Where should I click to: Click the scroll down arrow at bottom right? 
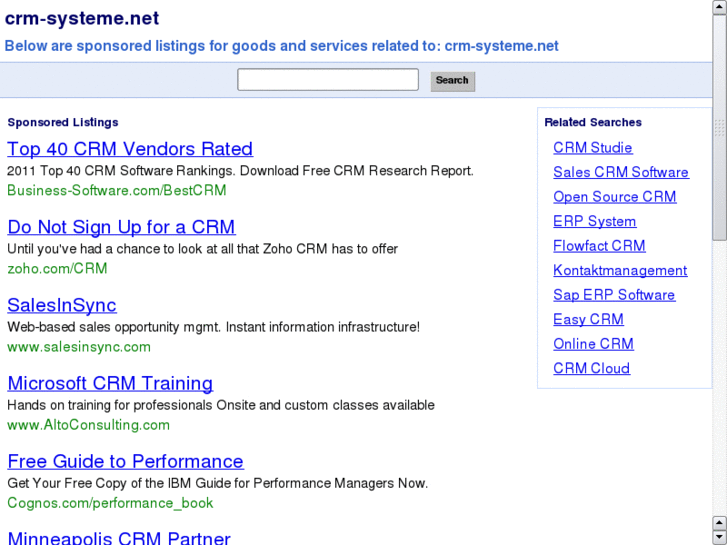click(719, 537)
